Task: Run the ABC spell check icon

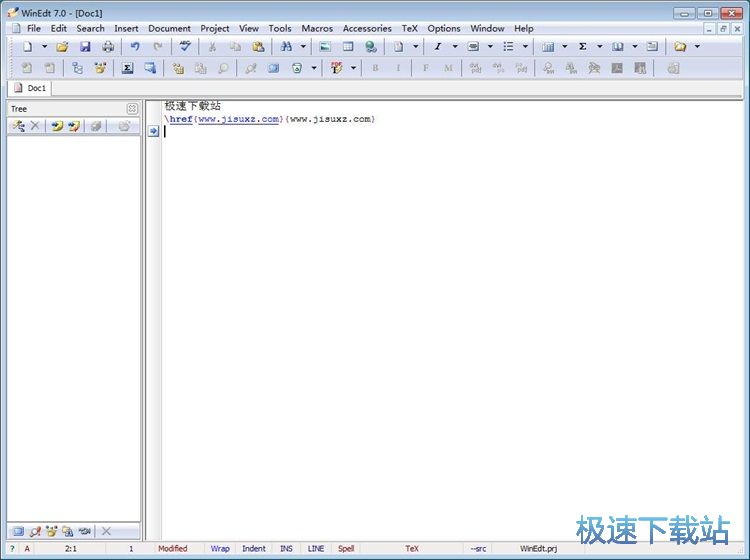Action: point(185,46)
